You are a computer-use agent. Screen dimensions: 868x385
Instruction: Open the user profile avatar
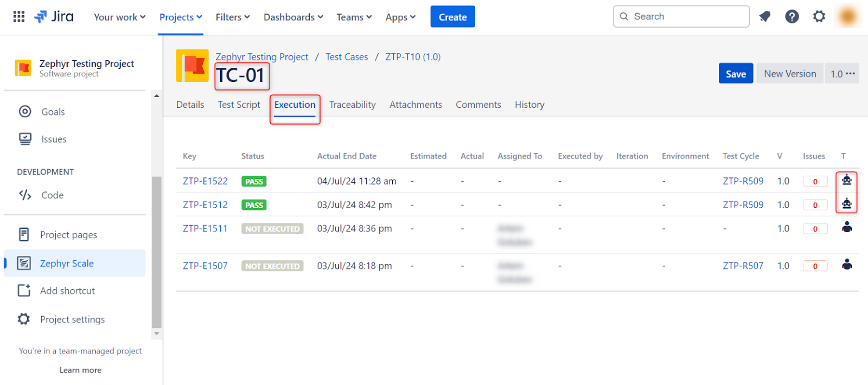(848, 16)
